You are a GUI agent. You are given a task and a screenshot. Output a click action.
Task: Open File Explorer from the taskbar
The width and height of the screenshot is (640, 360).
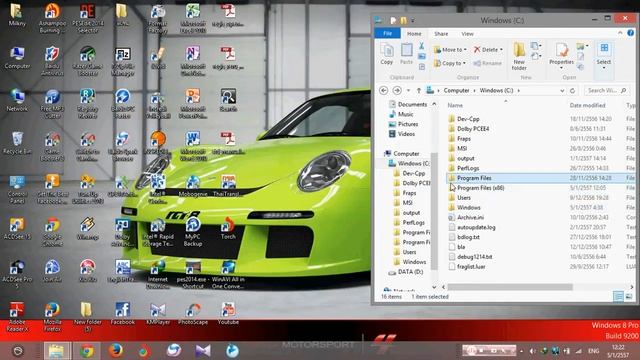point(57,351)
